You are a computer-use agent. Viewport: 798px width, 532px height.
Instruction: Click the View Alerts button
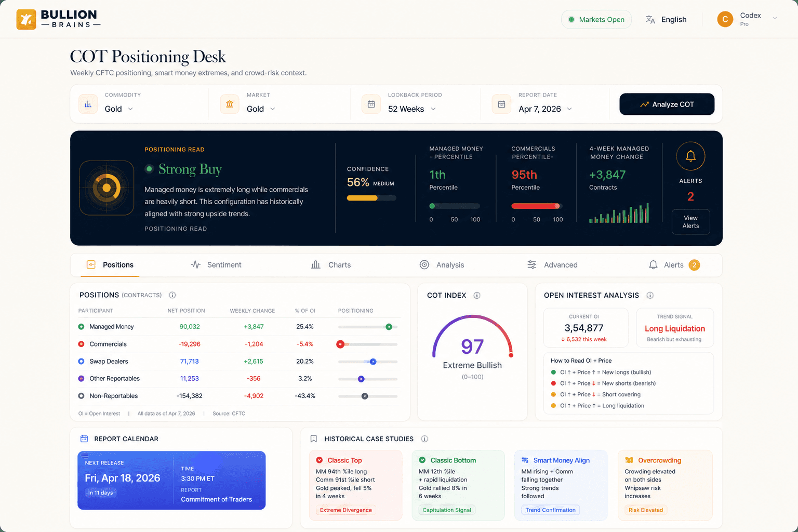[690, 222]
